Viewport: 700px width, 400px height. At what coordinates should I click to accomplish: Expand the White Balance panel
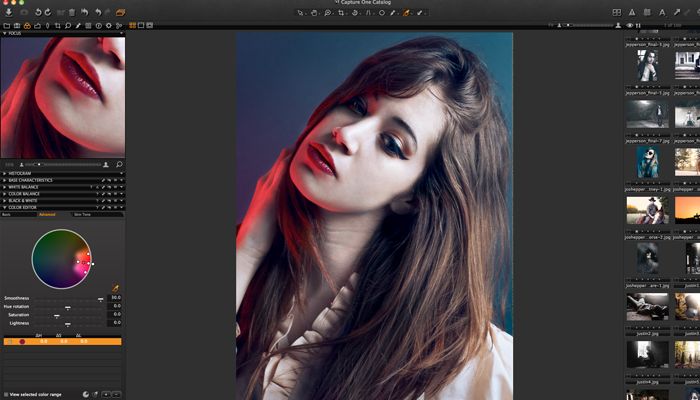pos(5,187)
